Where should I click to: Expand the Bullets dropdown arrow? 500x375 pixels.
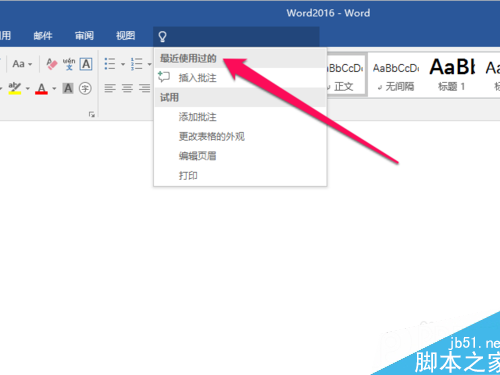123,64
